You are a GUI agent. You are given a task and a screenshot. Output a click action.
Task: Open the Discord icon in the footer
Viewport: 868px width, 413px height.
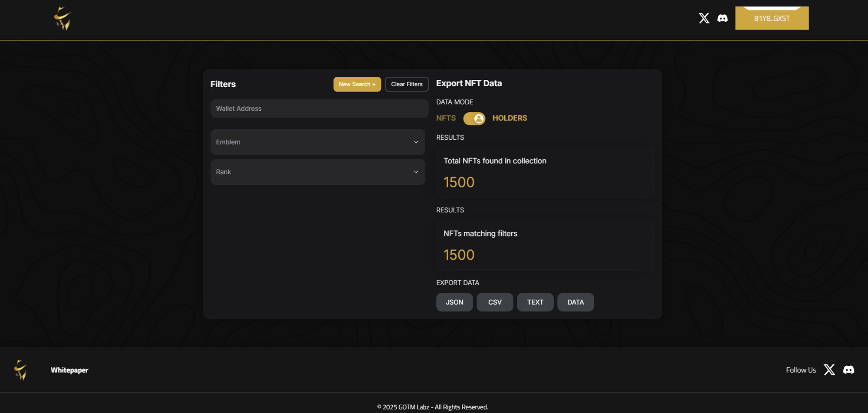(x=848, y=370)
